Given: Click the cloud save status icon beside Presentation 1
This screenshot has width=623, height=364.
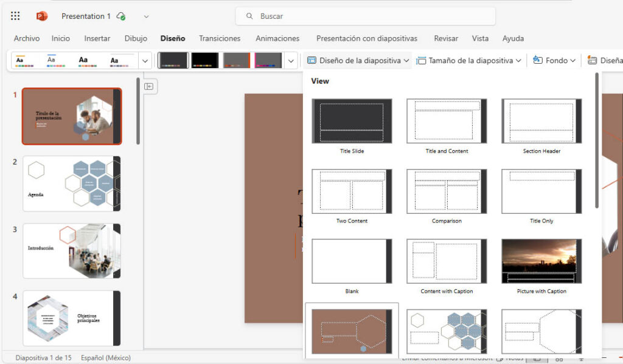Looking at the screenshot, I should pos(120,16).
